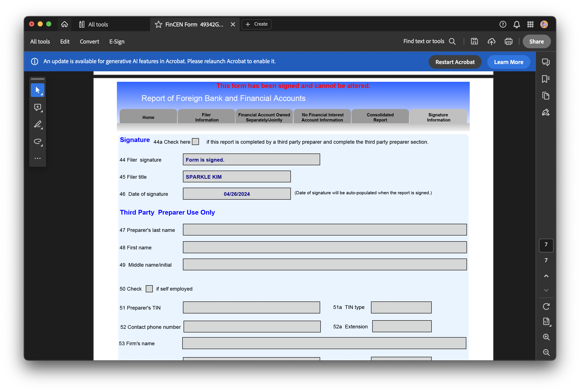Click the Share button
The image size is (580, 392).
[x=536, y=42]
